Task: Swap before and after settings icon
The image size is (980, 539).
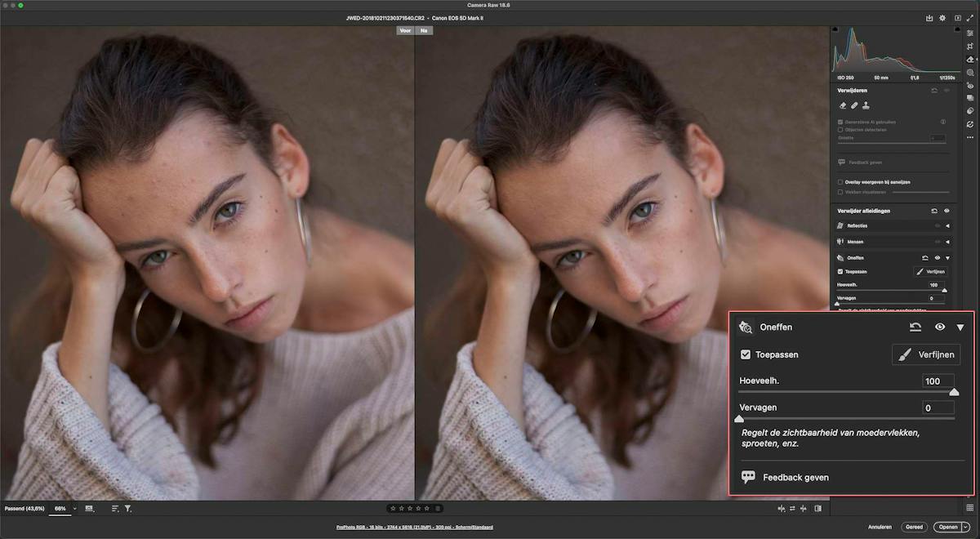Action: tap(792, 508)
